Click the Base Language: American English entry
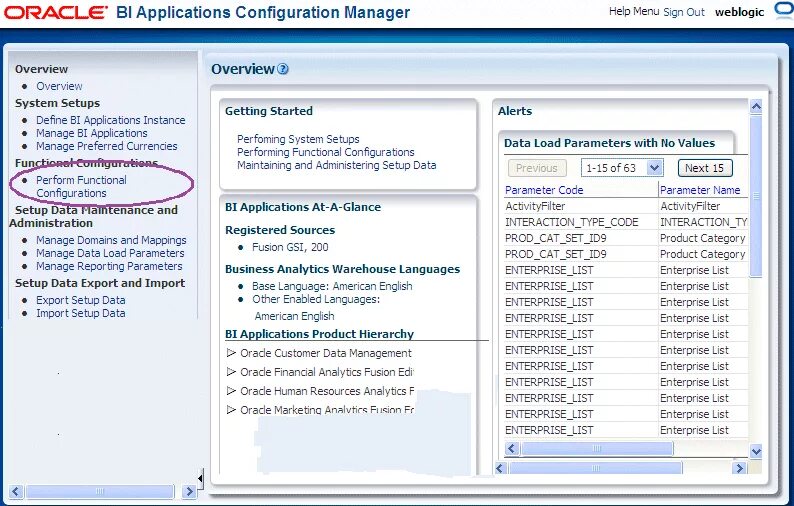 coord(332,286)
